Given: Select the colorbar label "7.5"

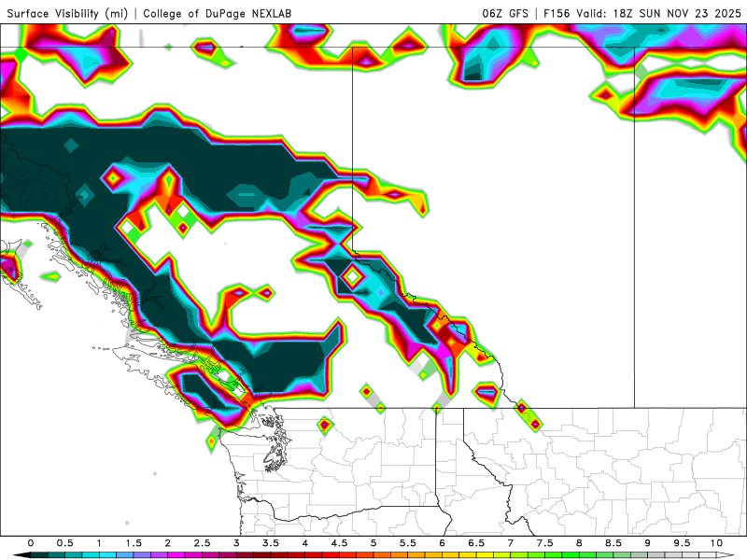Looking at the screenshot, I should click(x=545, y=543).
